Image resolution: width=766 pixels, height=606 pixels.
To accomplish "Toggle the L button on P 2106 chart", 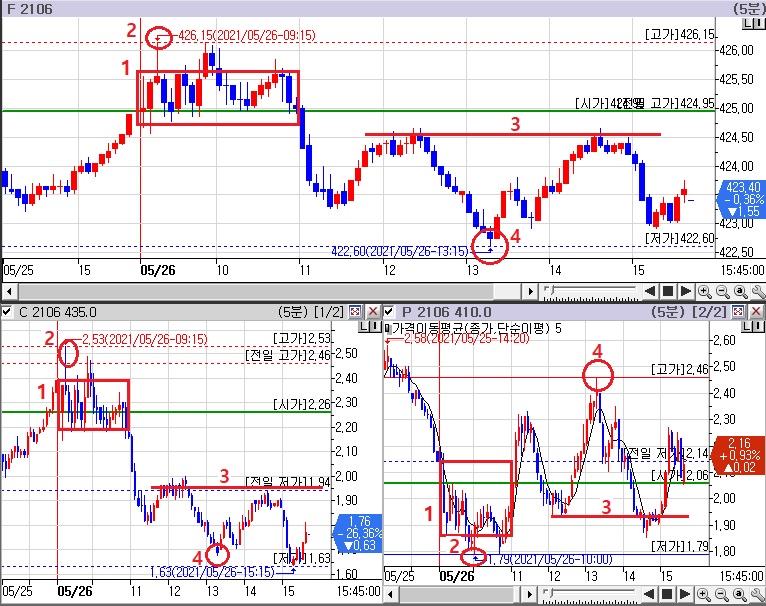I will click(748, 326).
